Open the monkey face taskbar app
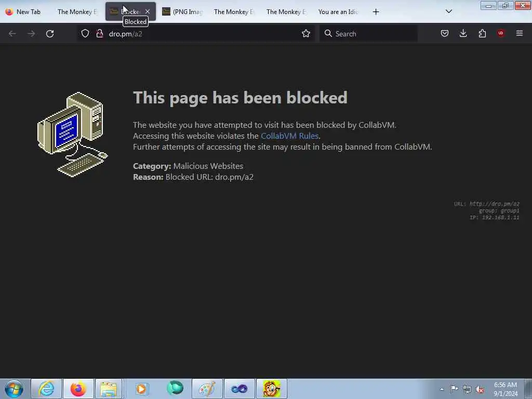 pyautogui.click(x=271, y=389)
